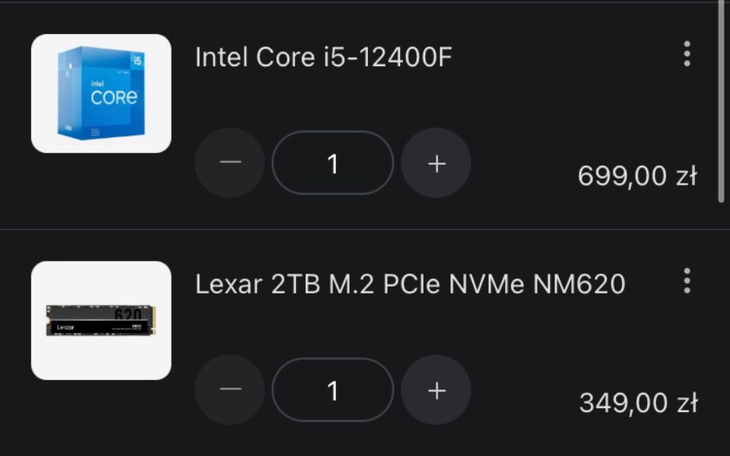The height and width of the screenshot is (456, 730).
Task: Click the 620 label on the SSD image
Action: click(x=128, y=315)
